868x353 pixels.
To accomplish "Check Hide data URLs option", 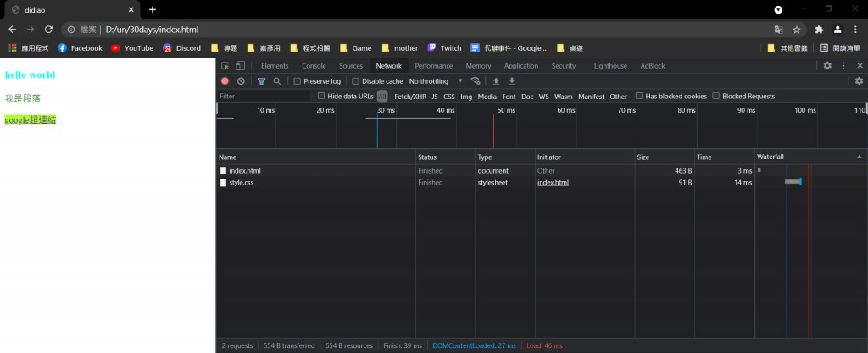I will pos(321,97).
